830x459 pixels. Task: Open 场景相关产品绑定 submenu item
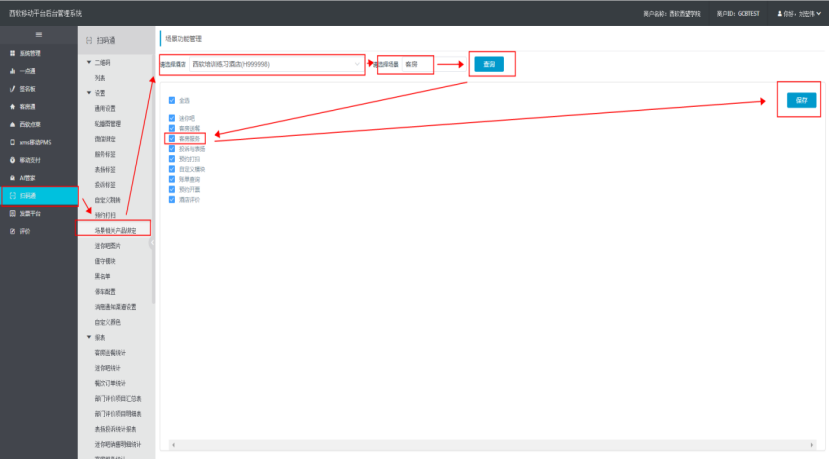click(x=115, y=230)
